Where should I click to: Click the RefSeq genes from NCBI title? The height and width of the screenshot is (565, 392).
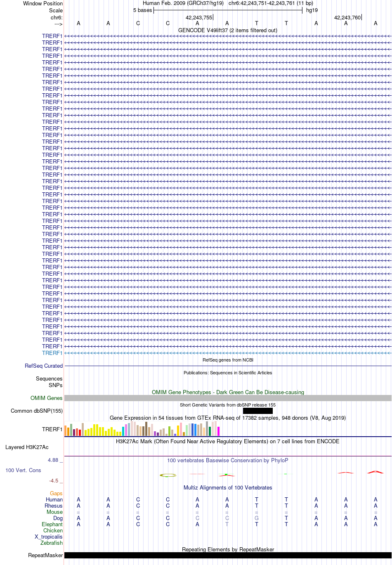tap(228, 360)
